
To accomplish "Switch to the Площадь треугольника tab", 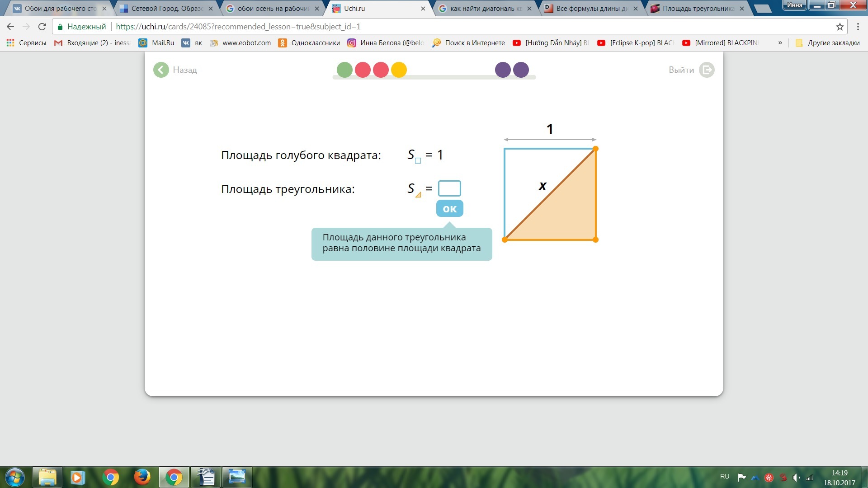I will pos(698,9).
